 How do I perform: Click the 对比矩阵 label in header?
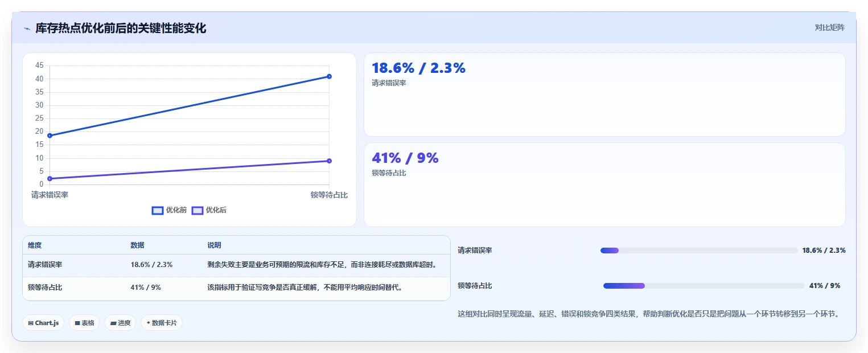click(x=830, y=27)
